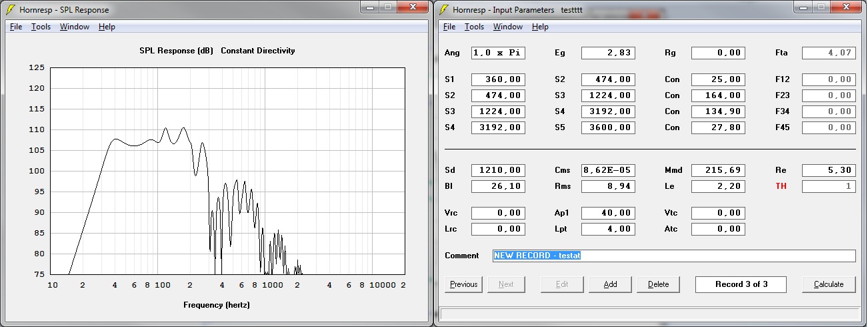This screenshot has height=327, width=868.
Task: Click the F23 value field
Action: (829, 95)
